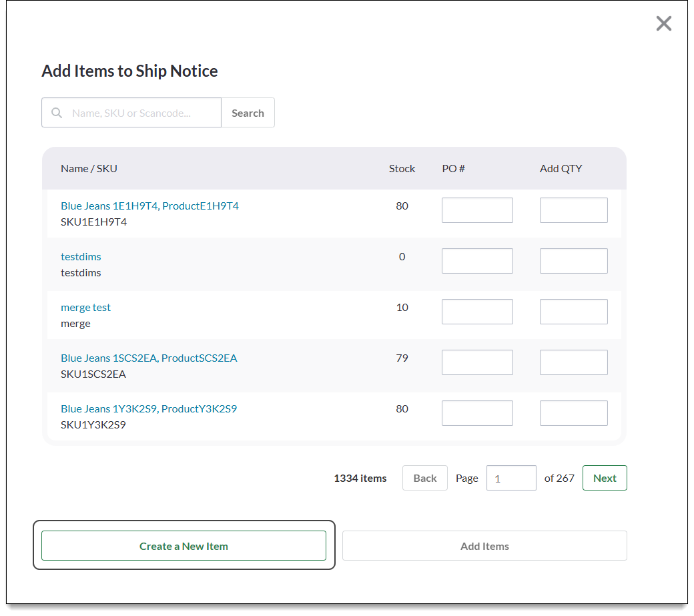Open Blue Jeans 1SCS2EA product link
The width and height of the screenshot is (694, 616).
point(149,358)
